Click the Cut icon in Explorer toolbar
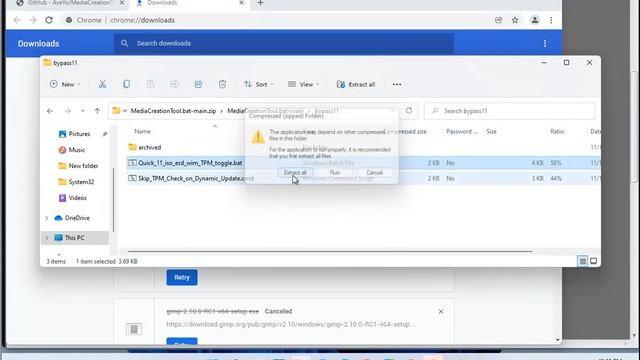This screenshot has height=360, width=640. click(x=102, y=84)
